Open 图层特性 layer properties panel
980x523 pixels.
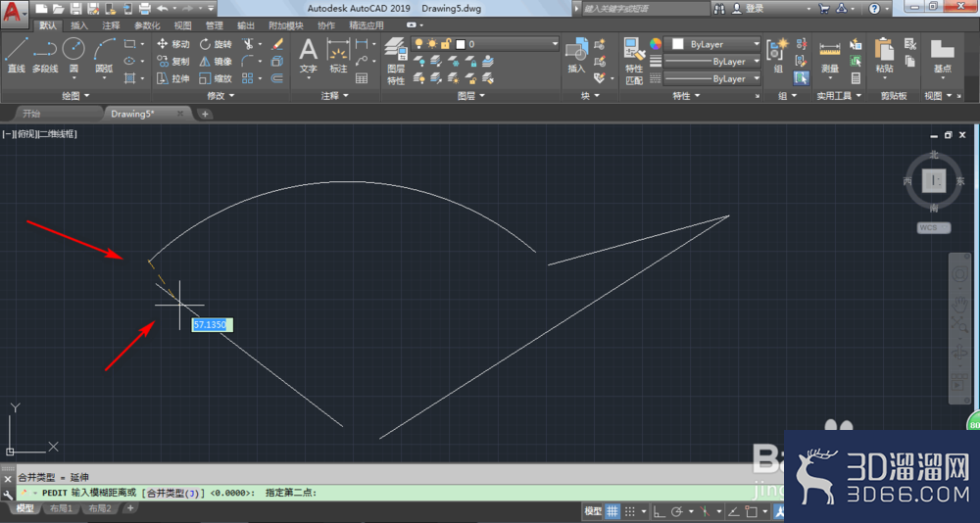point(396,61)
